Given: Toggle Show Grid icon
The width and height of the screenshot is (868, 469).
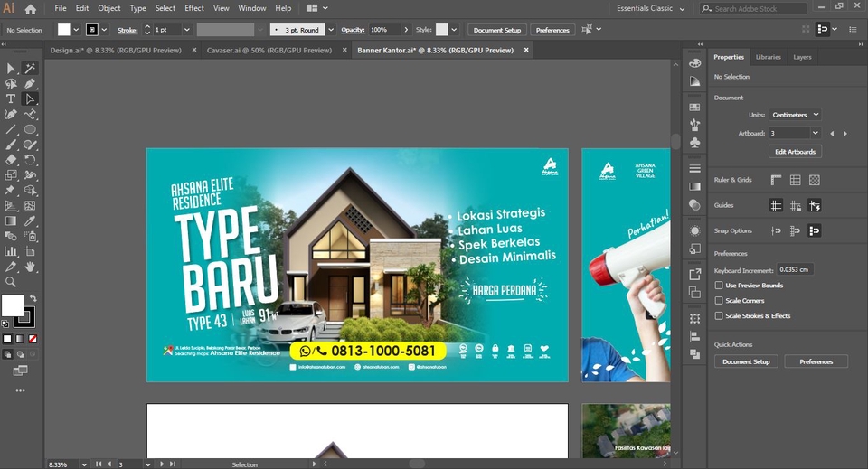Looking at the screenshot, I should [796, 180].
